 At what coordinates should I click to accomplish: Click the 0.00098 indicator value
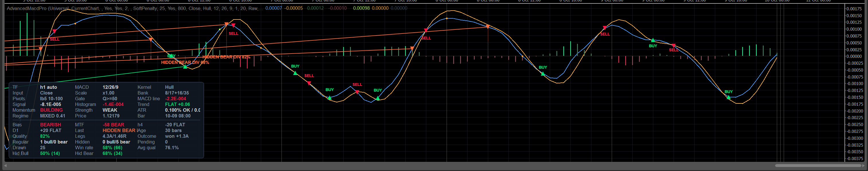(361, 8)
